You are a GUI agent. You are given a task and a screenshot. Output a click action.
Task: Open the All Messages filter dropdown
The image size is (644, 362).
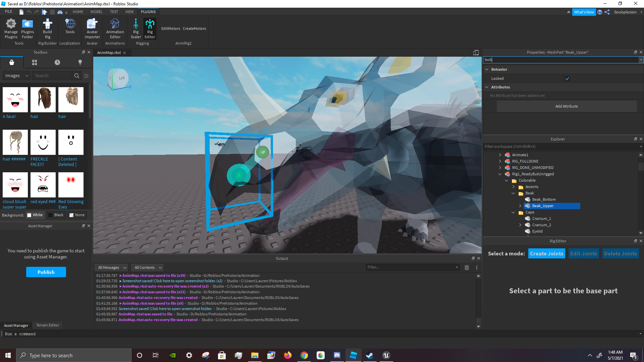112,267
